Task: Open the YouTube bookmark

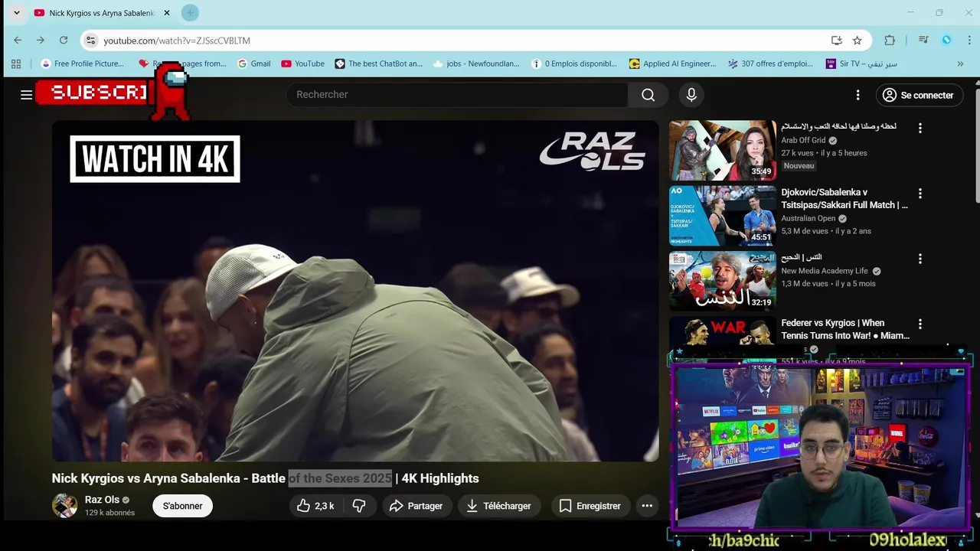Action: (x=302, y=64)
